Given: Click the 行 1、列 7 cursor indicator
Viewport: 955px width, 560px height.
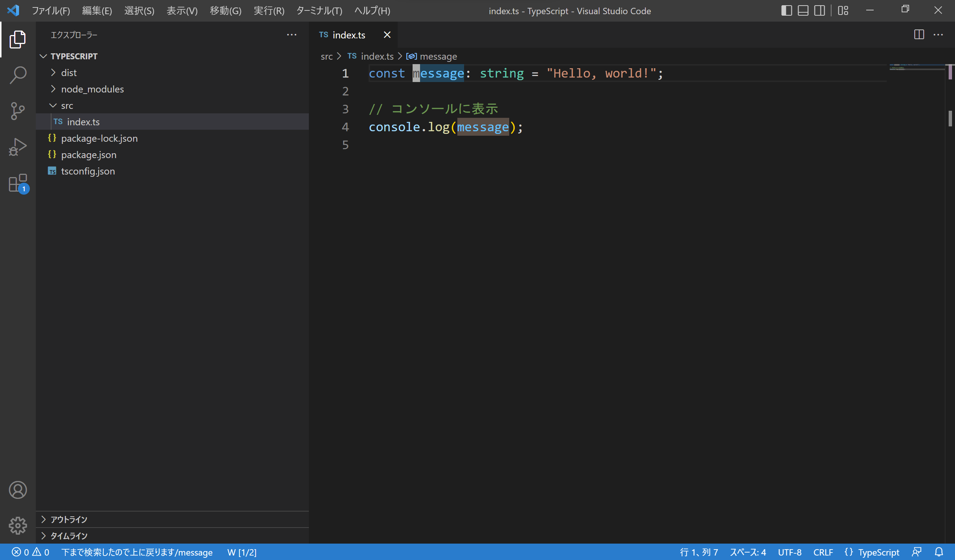Looking at the screenshot, I should pyautogui.click(x=699, y=552).
